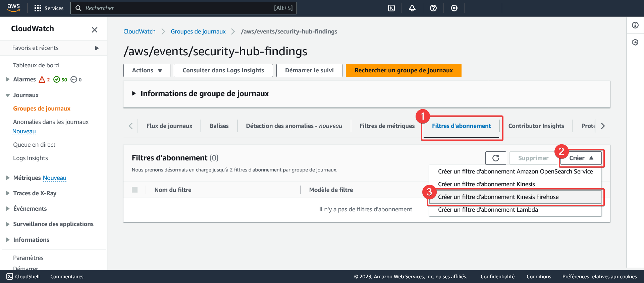Open Paramètres in sidebar
This screenshot has width=644, height=283.
pyautogui.click(x=28, y=258)
